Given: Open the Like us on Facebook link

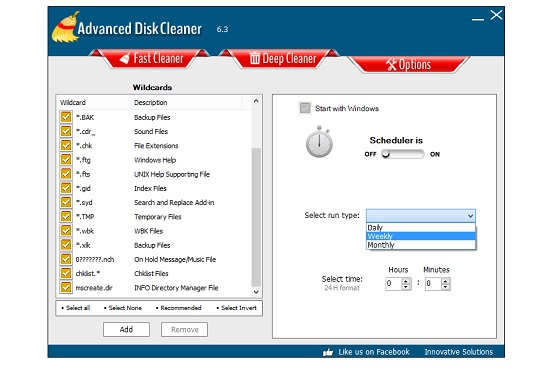Looking at the screenshot, I should pyautogui.click(x=374, y=352).
